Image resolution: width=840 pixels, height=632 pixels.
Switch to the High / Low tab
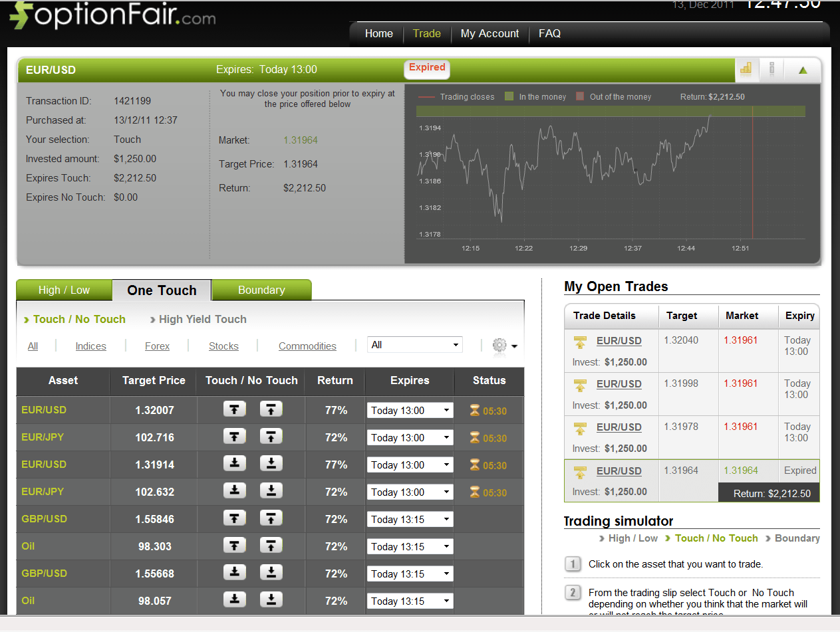[64, 290]
